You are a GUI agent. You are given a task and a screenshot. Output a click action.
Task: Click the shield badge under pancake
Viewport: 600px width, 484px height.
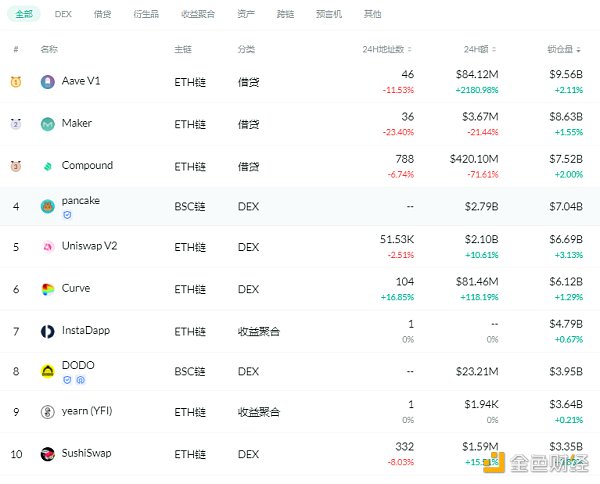click(x=67, y=215)
